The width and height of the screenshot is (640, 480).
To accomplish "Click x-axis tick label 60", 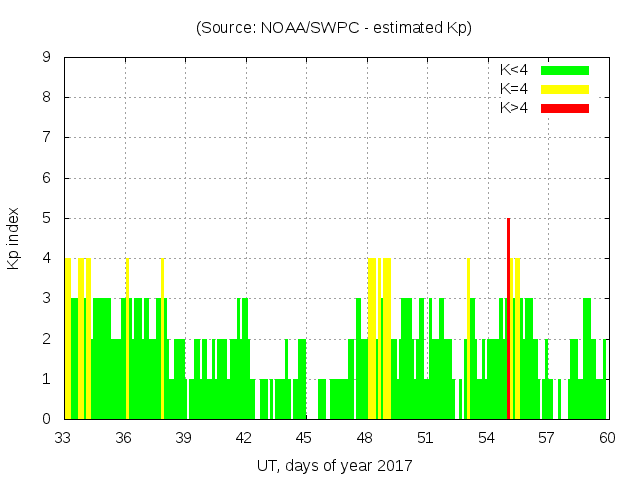I will [x=606, y=438].
